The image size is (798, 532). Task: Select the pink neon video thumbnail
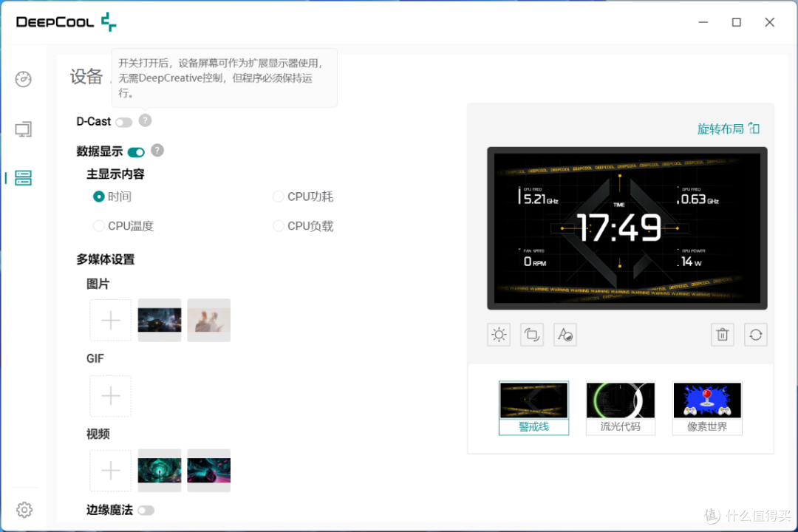208,471
